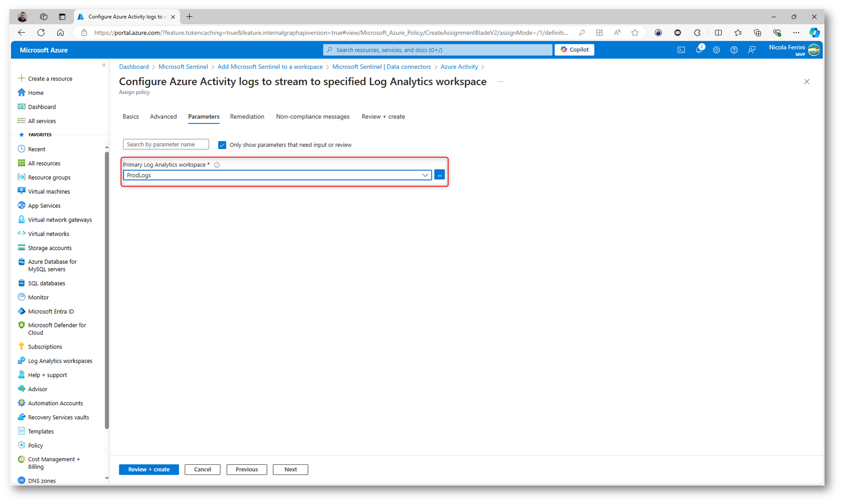843x504 pixels.
Task: Open the Notifications bell icon
Action: click(x=699, y=50)
